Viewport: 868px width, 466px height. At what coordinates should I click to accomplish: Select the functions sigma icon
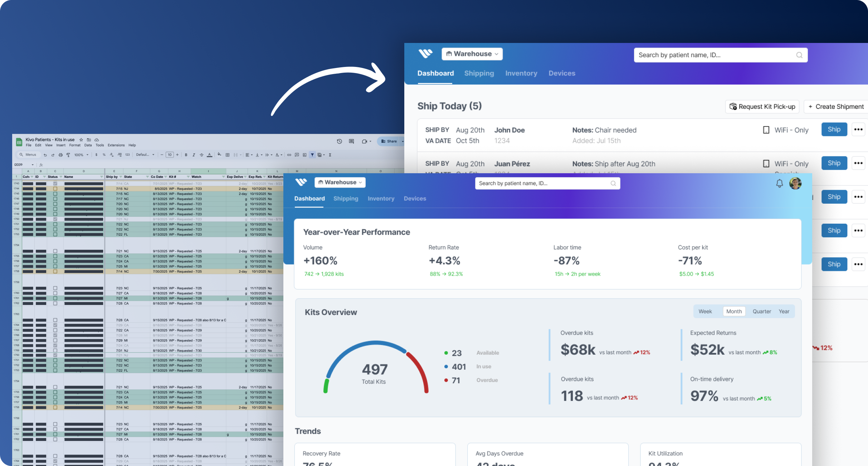pyautogui.click(x=330, y=155)
